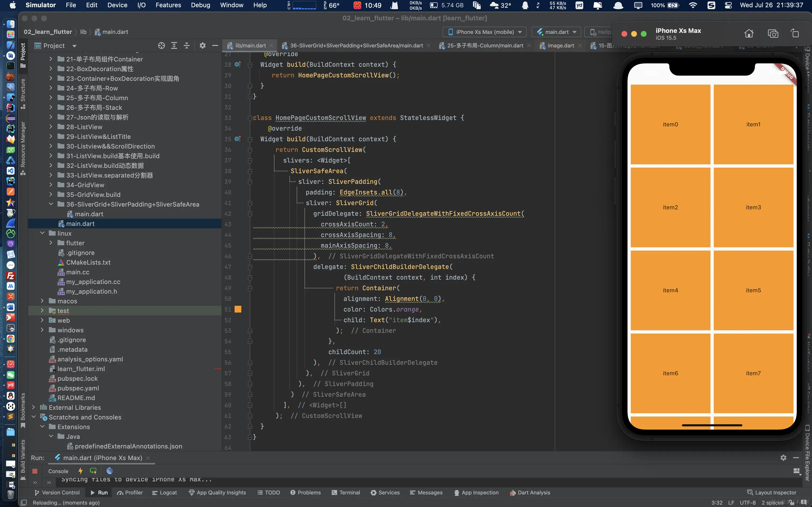Click the lib breadcrumb in navigation bar
This screenshot has height=507, width=812.
[x=83, y=32]
